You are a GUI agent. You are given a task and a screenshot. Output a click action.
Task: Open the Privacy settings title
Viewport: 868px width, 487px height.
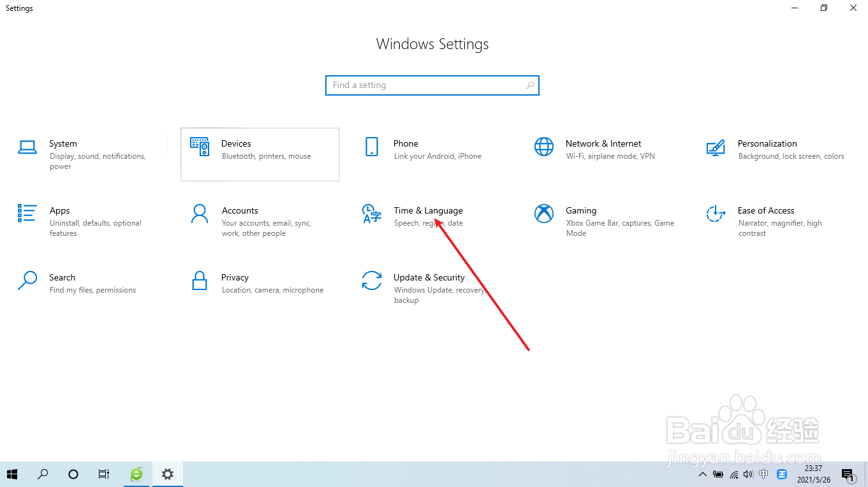point(235,277)
